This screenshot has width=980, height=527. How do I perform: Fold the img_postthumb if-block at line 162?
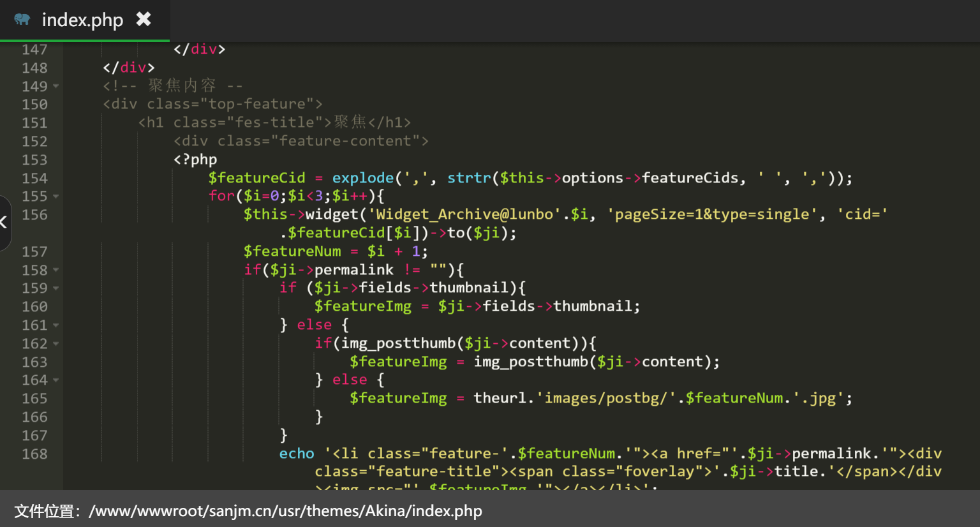56,344
